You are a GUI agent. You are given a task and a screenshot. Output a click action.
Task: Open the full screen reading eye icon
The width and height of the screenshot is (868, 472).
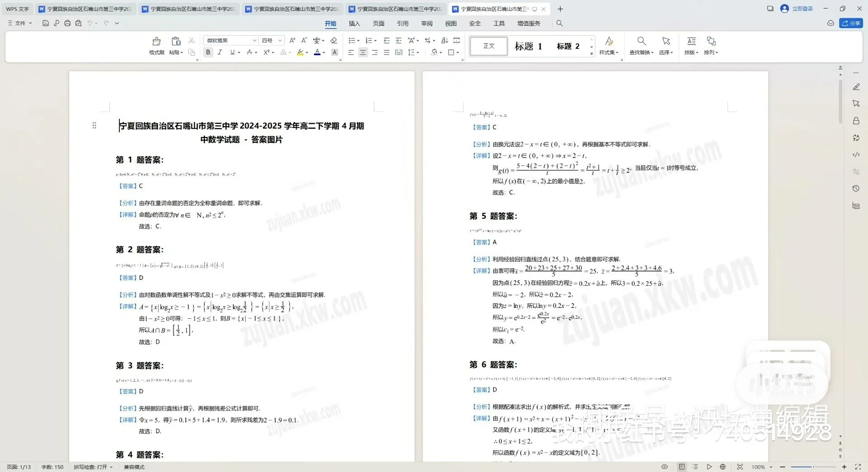(x=664, y=467)
